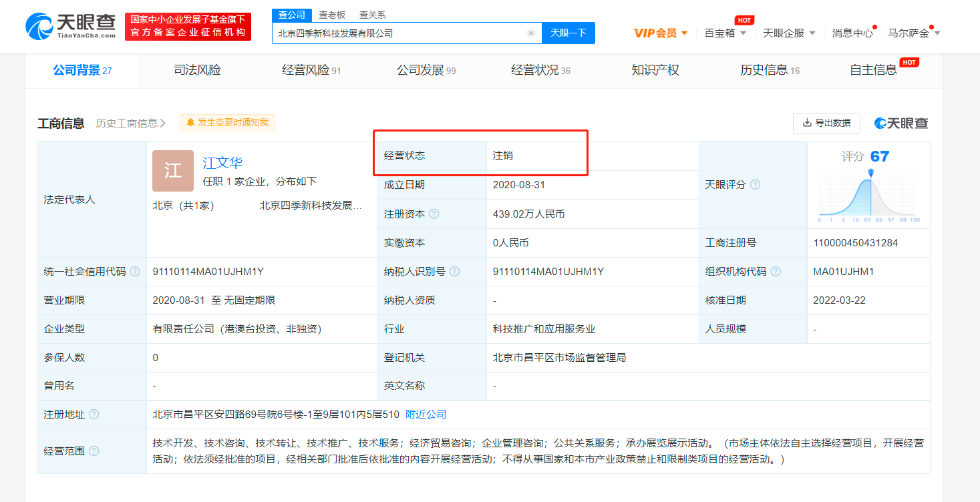Click the red government-registered credit agency banner
Screen dimensions: 980x502
point(188,27)
